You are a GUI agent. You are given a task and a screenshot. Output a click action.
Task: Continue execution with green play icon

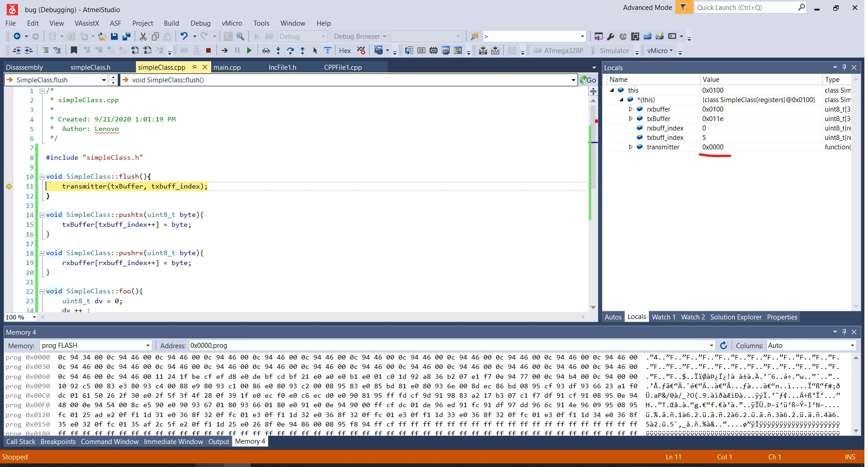(249, 50)
